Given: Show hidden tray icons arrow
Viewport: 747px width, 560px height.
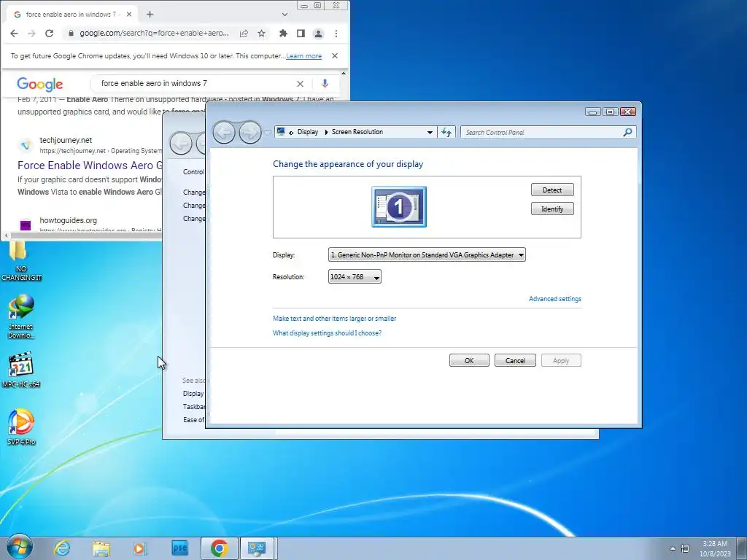Looking at the screenshot, I should point(673,548).
